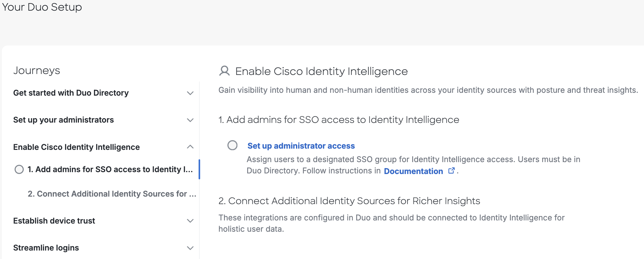Expand the Streamline logins journey
The width and height of the screenshot is (644, 259).
pos(190,248)
